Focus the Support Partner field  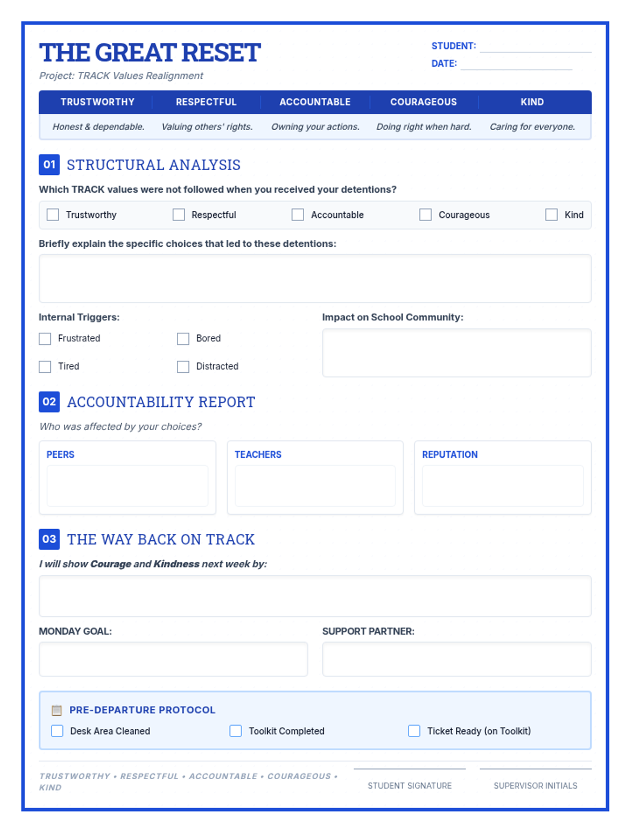tap(457, 659)
